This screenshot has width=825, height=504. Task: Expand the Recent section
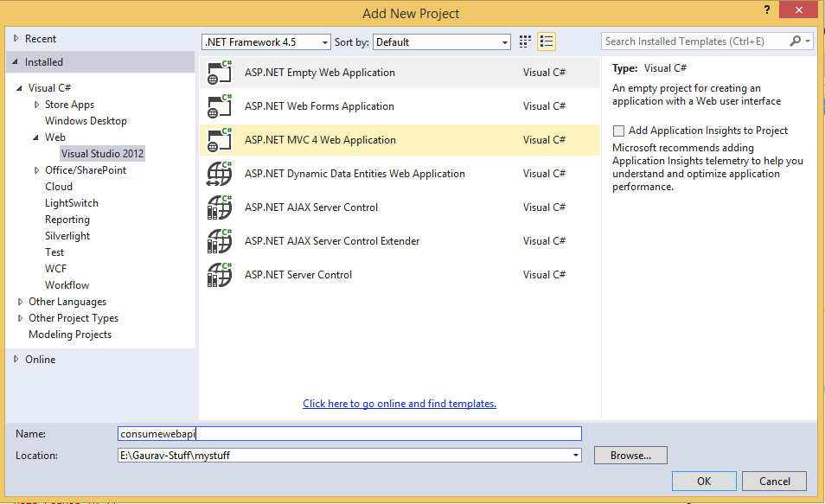click(x=16, y=38)
